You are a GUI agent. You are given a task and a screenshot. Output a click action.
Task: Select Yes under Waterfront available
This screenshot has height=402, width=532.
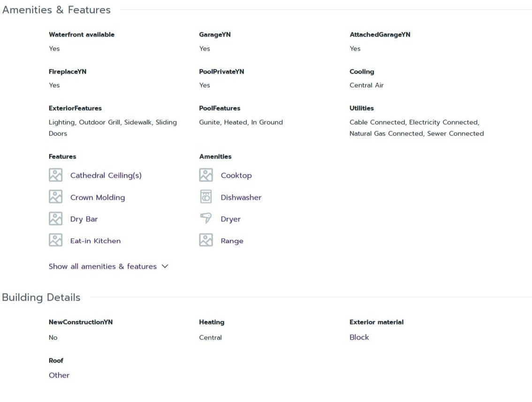pos(54,48)
